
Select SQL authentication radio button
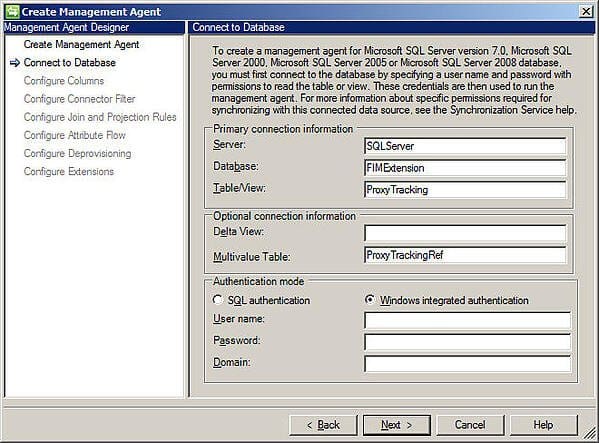pos(218,300)
